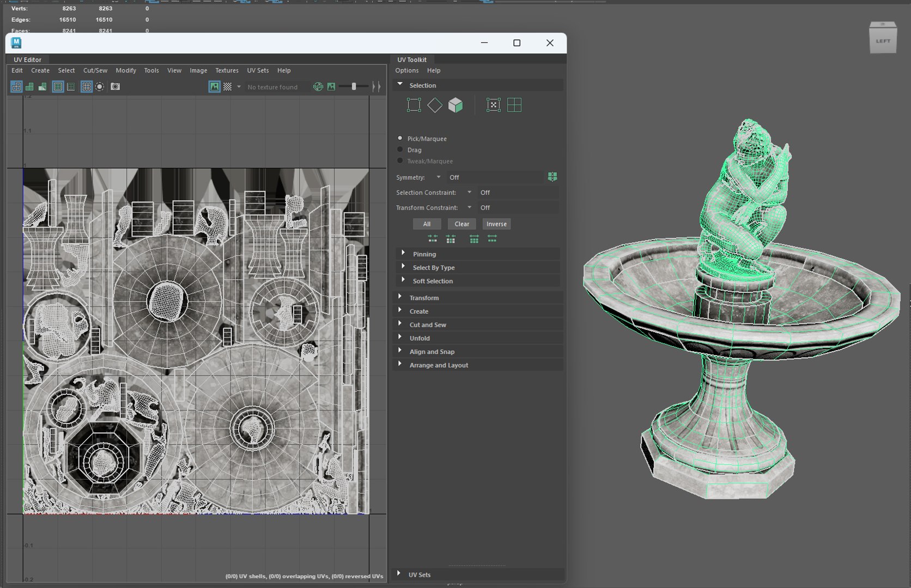Toggle wireframe display icon in UV toolbar
The height and width of the screenshot is (588, 911).
point(16,87)
